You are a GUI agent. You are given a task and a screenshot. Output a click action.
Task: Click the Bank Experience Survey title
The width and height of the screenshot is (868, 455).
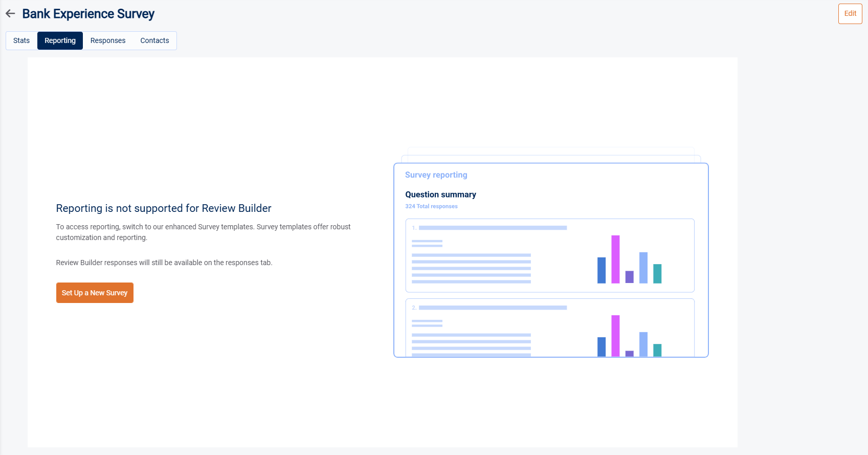(x=88, y=14)
